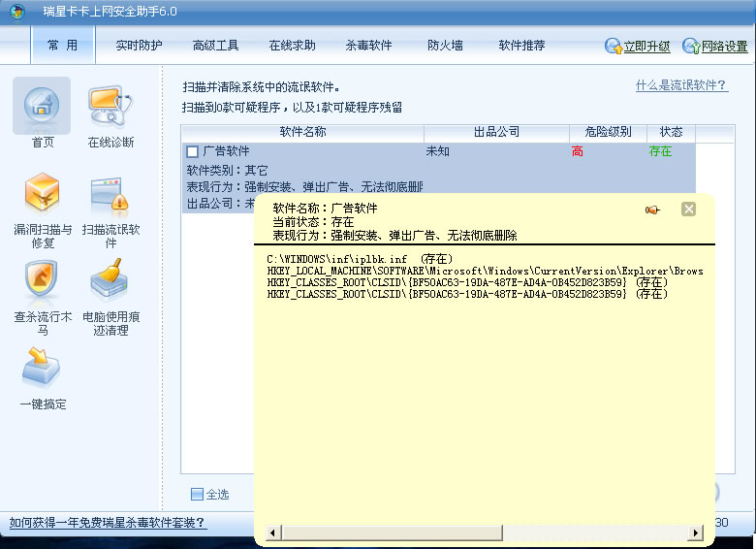Open the 在线诊断 online diagnosis icon
Viewport: 756px width, 549px height.
(x=110, y=106)
